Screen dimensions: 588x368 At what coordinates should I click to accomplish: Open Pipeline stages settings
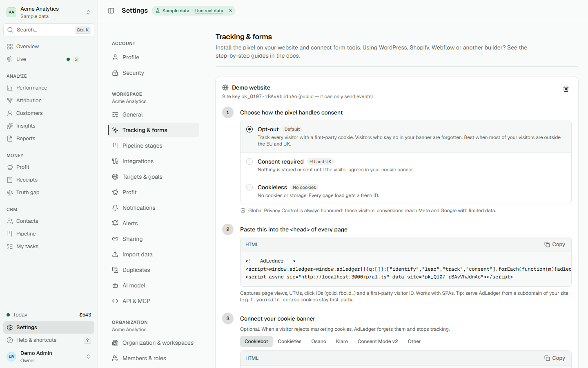pos(154,146)
